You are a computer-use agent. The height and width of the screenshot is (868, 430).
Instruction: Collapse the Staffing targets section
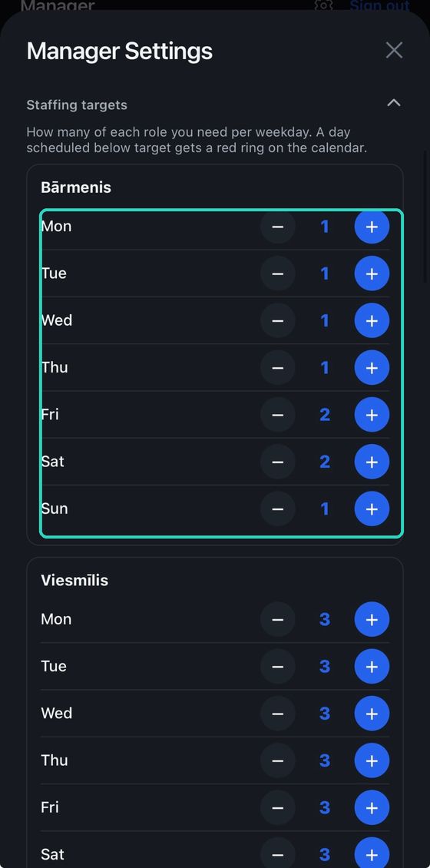pyautogui.click(x=393, y=103)
